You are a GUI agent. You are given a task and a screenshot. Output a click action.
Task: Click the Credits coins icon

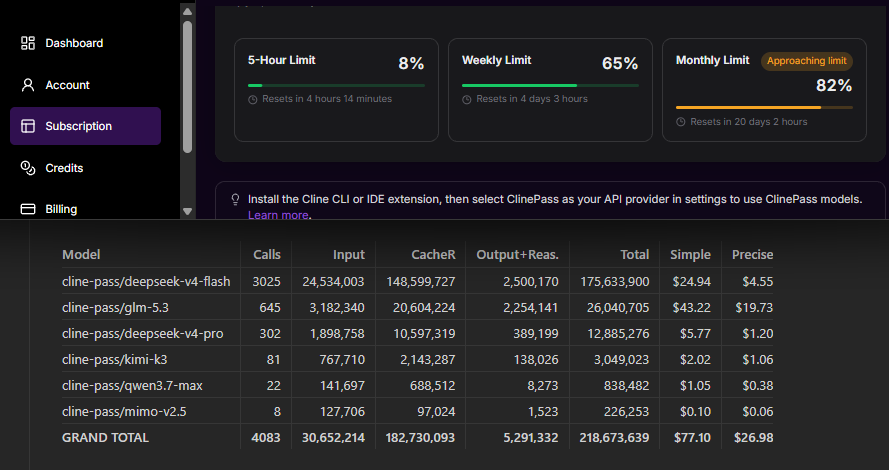click(28, 168)
